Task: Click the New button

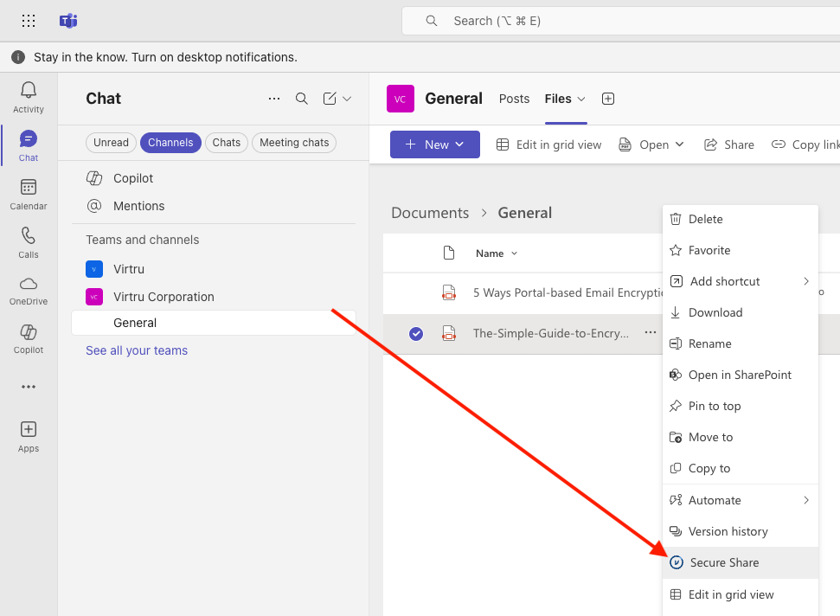Action: tap(434, 144)
